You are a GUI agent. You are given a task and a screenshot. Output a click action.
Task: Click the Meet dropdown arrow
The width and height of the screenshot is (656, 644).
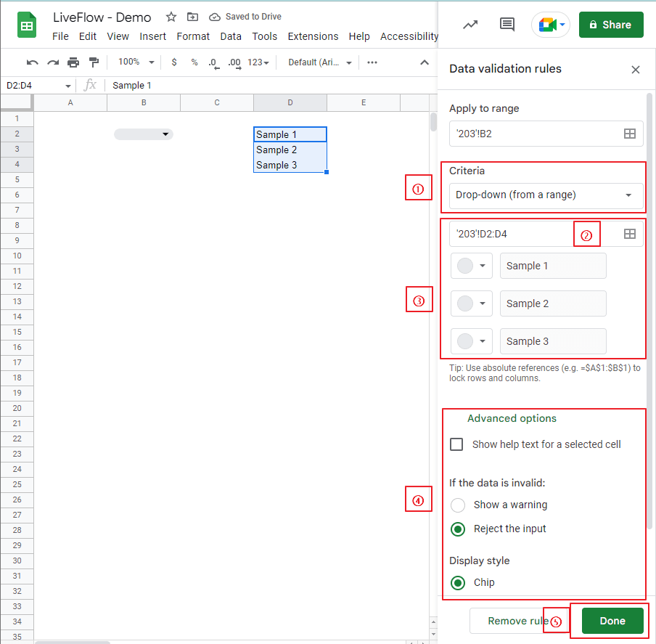click(562, 25)
